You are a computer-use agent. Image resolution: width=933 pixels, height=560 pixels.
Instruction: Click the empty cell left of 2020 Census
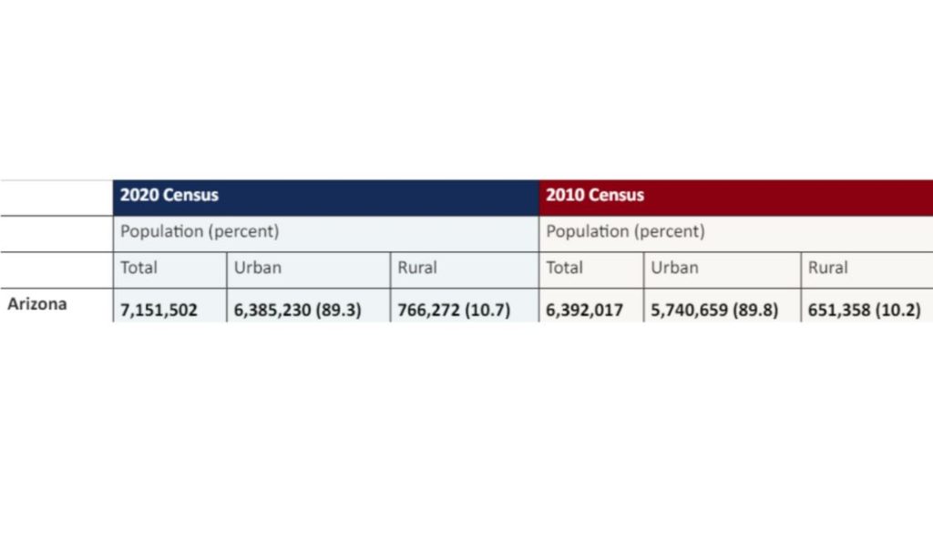(56, 197)
